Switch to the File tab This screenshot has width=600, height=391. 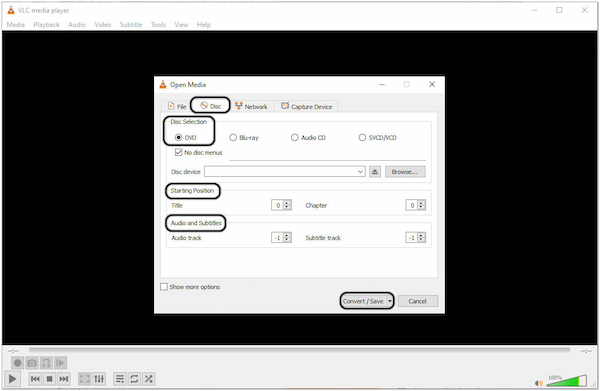tap(177, 106)
